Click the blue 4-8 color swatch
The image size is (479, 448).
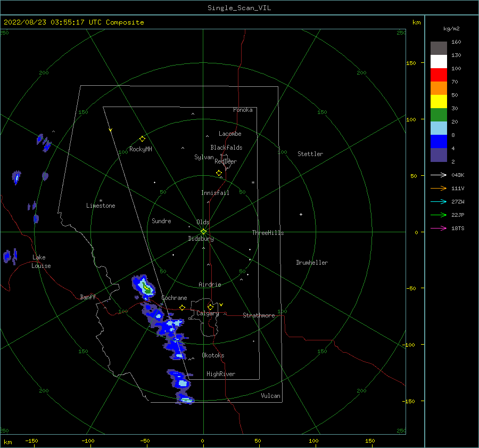(439, 141)
